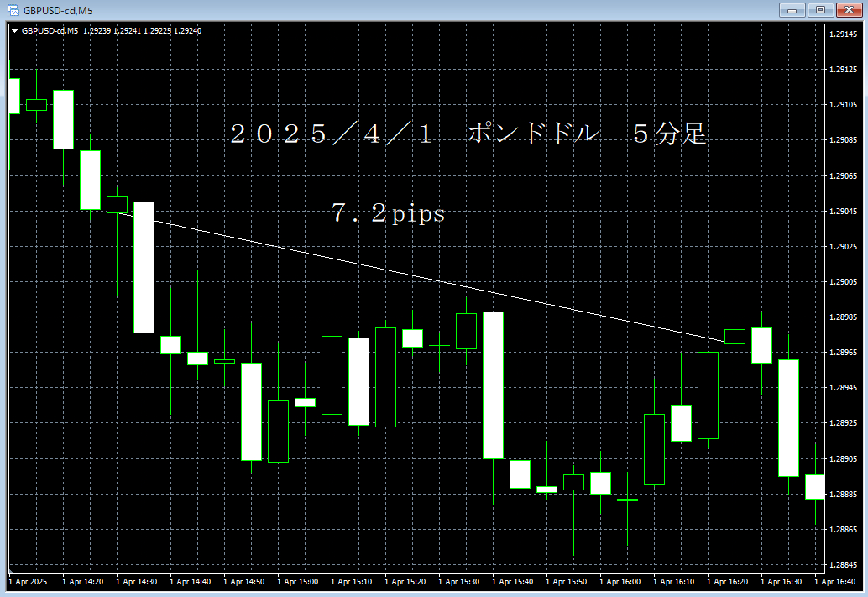Click the 1.28945 price scale label
Viewport: 868px width, 597px height.
(843, 388)
